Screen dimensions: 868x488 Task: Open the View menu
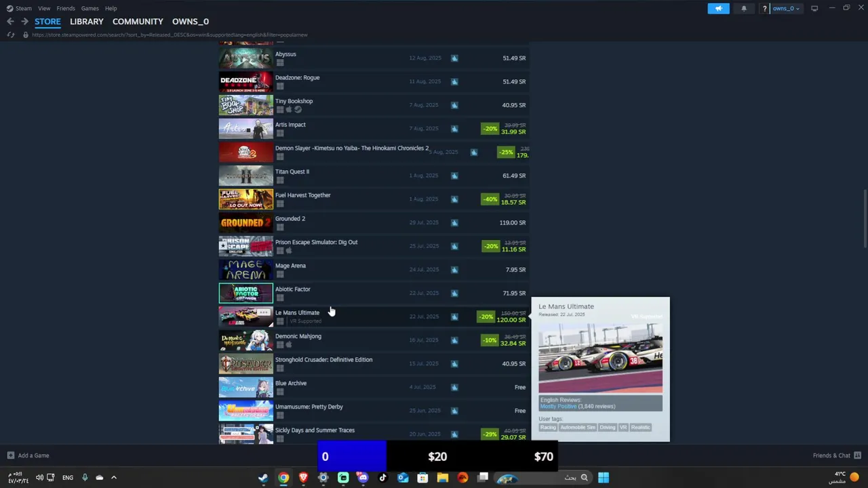pyautogui.click(x=44, y=8)
